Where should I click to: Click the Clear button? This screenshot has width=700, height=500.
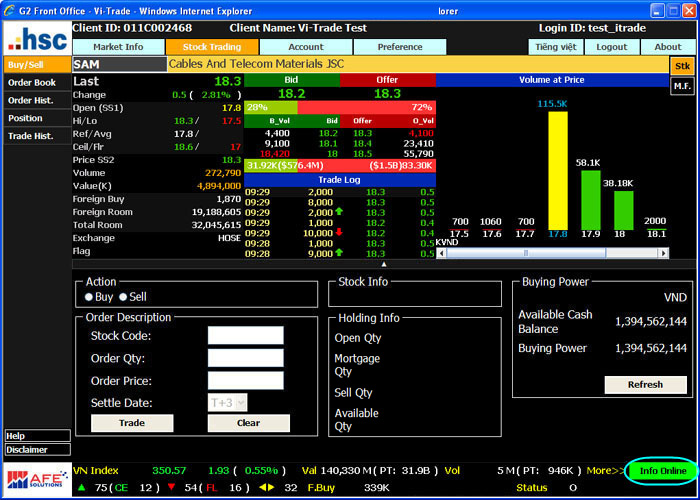tap(248, 423)
